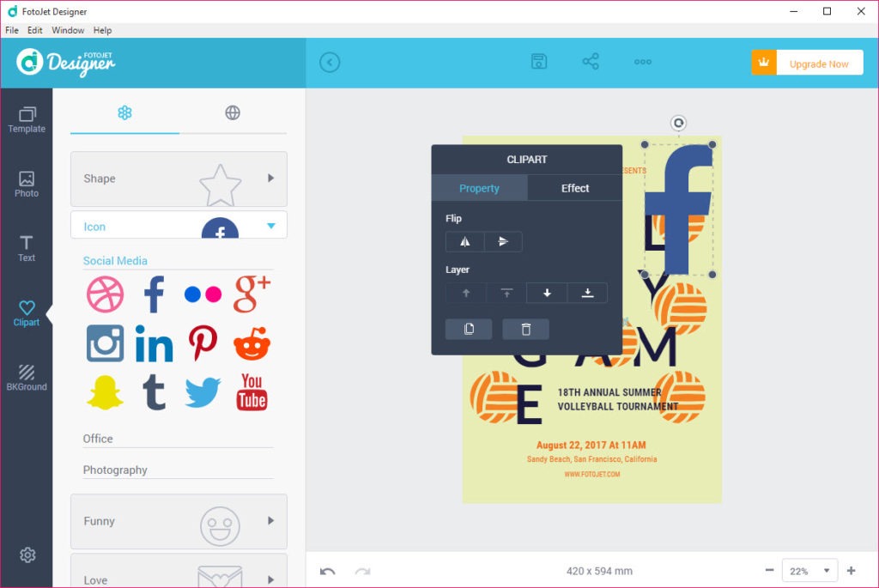Redo the last undone action

(363, 571)
